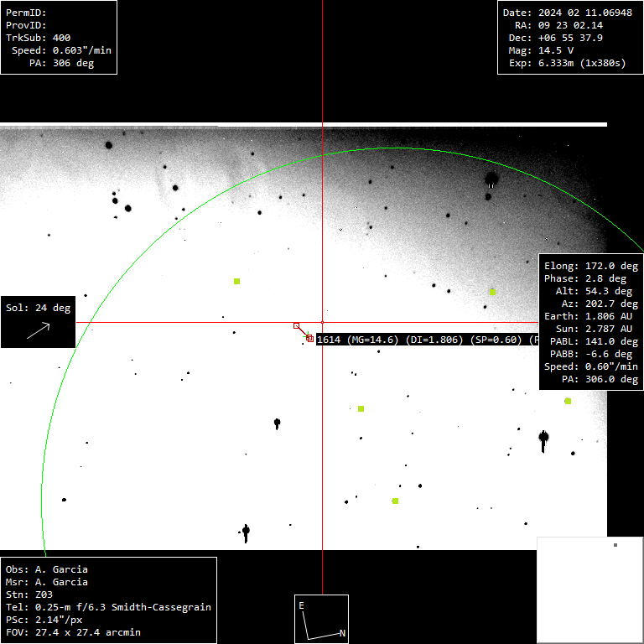Click the 'Date: 2024 02 11.06948' line
The height and width of the screenshot is (644, 644).
tap(568, 13)
